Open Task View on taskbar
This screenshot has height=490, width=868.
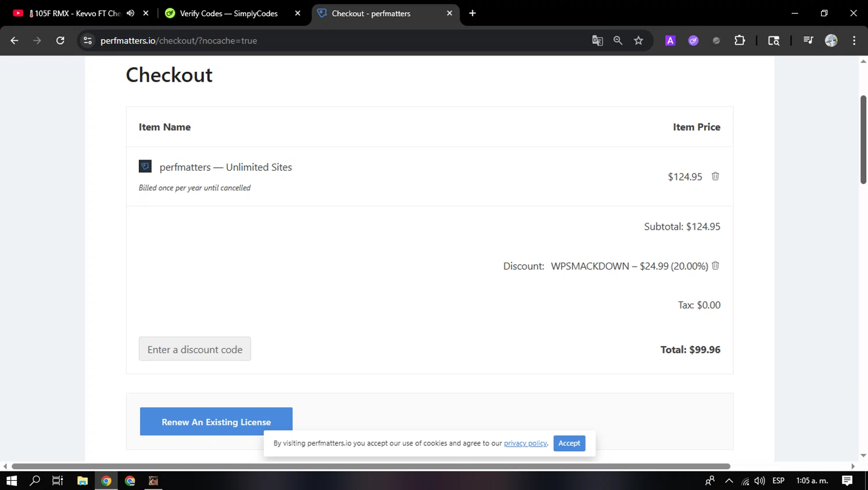(58, 481)
